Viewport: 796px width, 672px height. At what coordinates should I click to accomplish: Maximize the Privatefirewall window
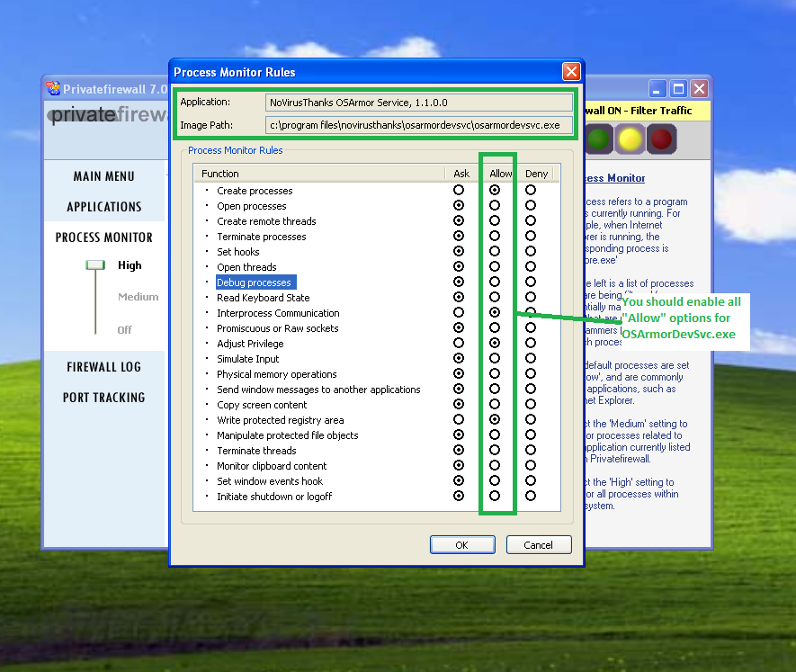678,89
